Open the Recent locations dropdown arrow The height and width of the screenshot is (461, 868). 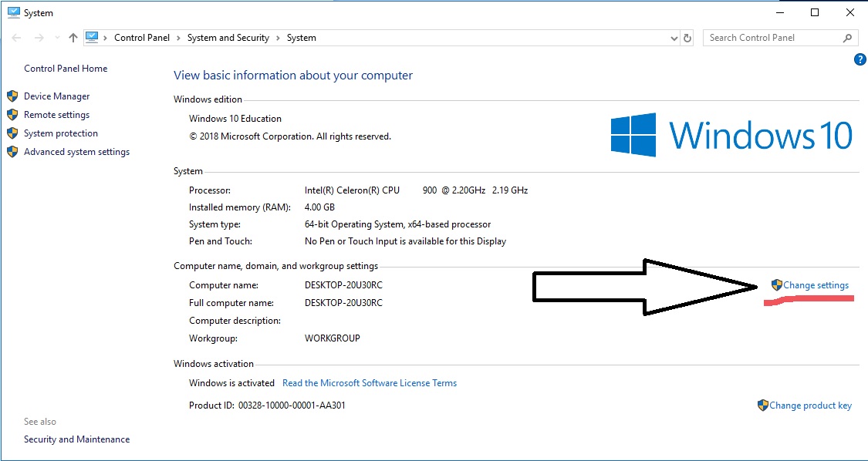pos(57,38)
